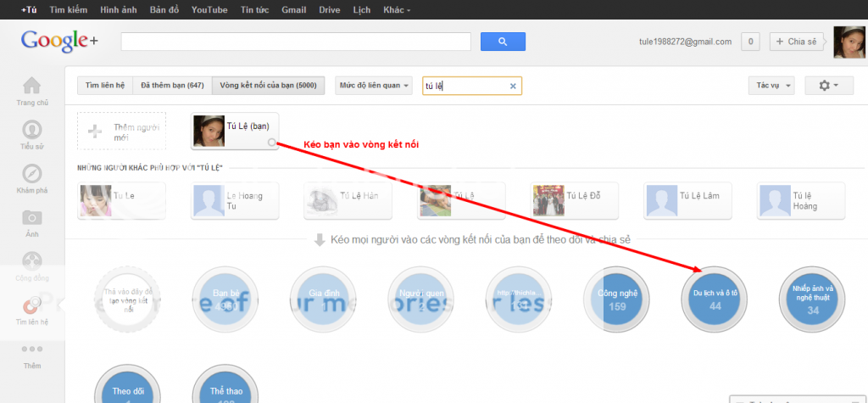The image size is (868, 403).
Task: Open Lịch in top bar
Action: (361, 10)
